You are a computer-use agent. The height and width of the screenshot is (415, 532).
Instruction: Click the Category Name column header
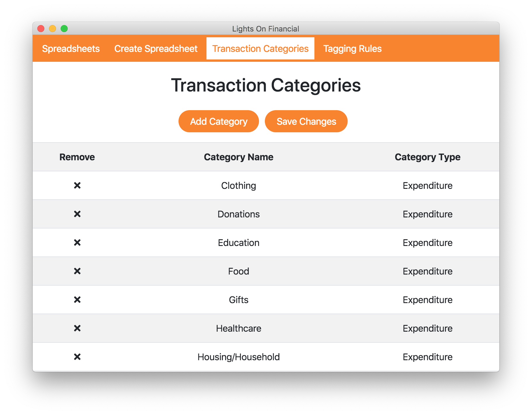238,157
